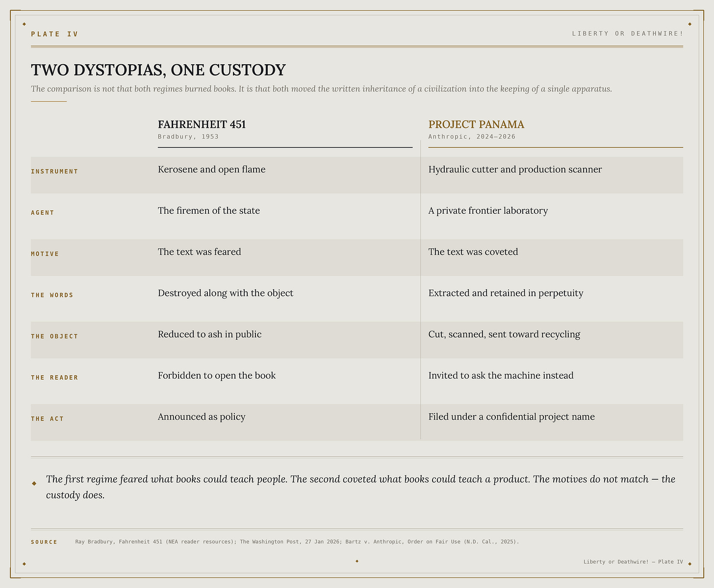Image resolution: width=714 pixels, height=588 pixels.
Task: Click the top-left corner diamond ornament
Action: [x=24, y=24]
